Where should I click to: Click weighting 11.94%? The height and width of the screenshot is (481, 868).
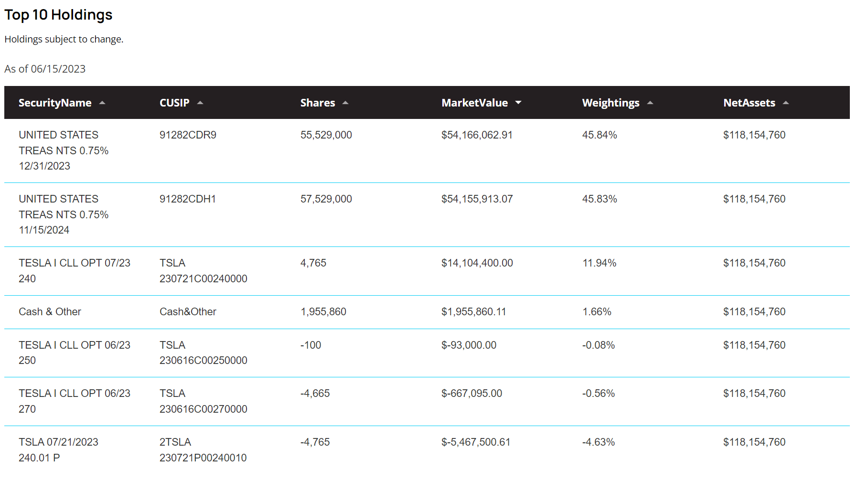[600, 263]
